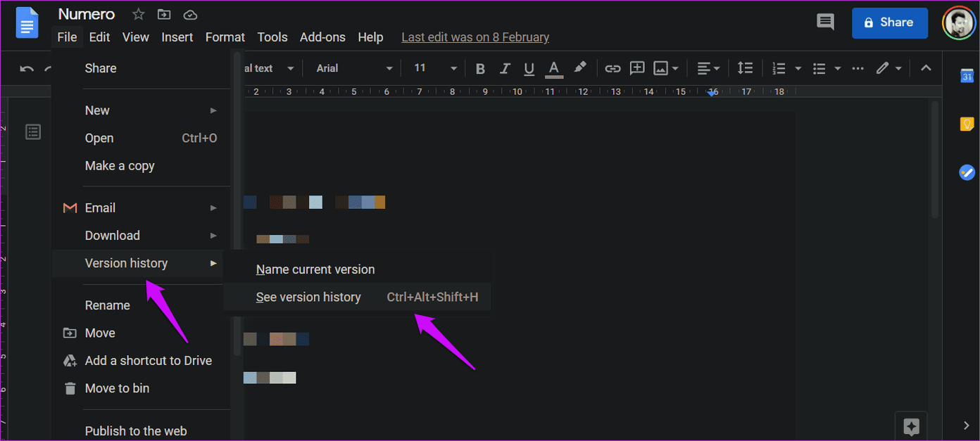Expand numbered list options arrow
980x441 pixels.
[798, 68]
